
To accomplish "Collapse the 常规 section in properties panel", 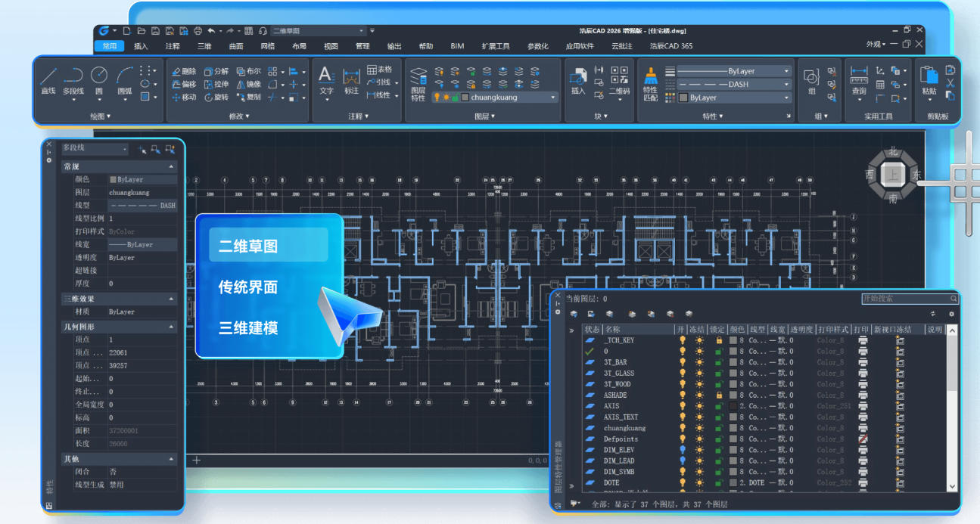I will click(171, 166).
